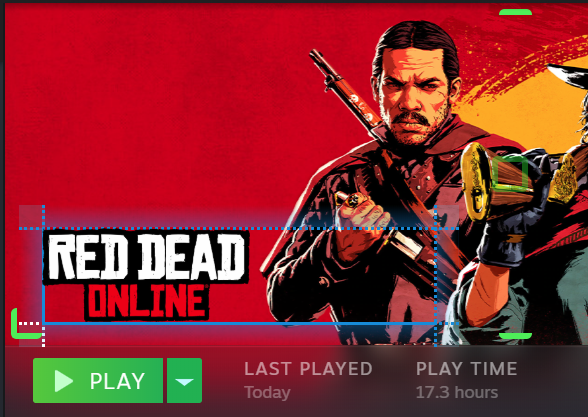Image resolution: width=588 pixels, height=417 pixels.
Task: Select the green bottom-left corner anchor
Action: (26, 324)
